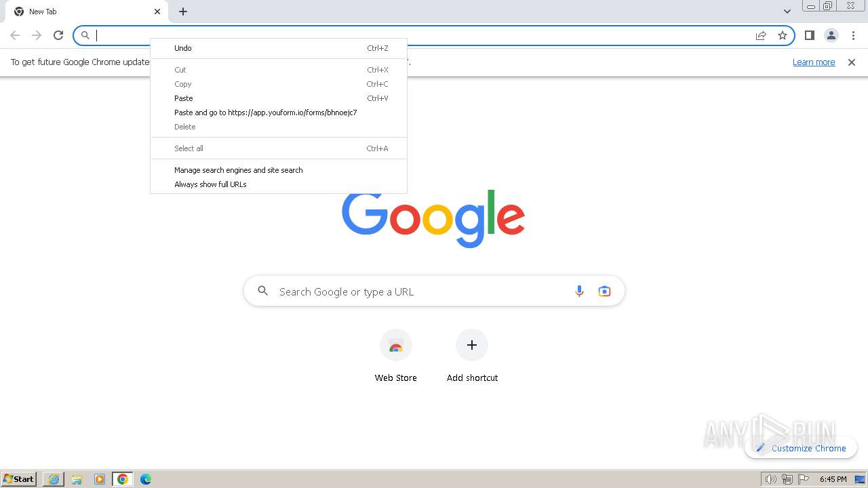868x488 pixels.
Task: Start voice search with the microphone icon
Action: (x=579, y=291)
